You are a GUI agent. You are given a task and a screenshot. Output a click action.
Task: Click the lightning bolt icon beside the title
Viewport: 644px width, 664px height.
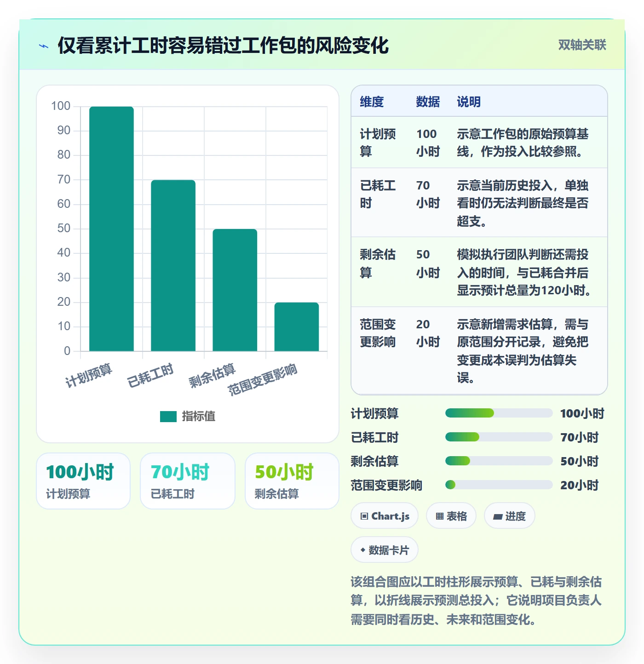click(x=44, y=46)
